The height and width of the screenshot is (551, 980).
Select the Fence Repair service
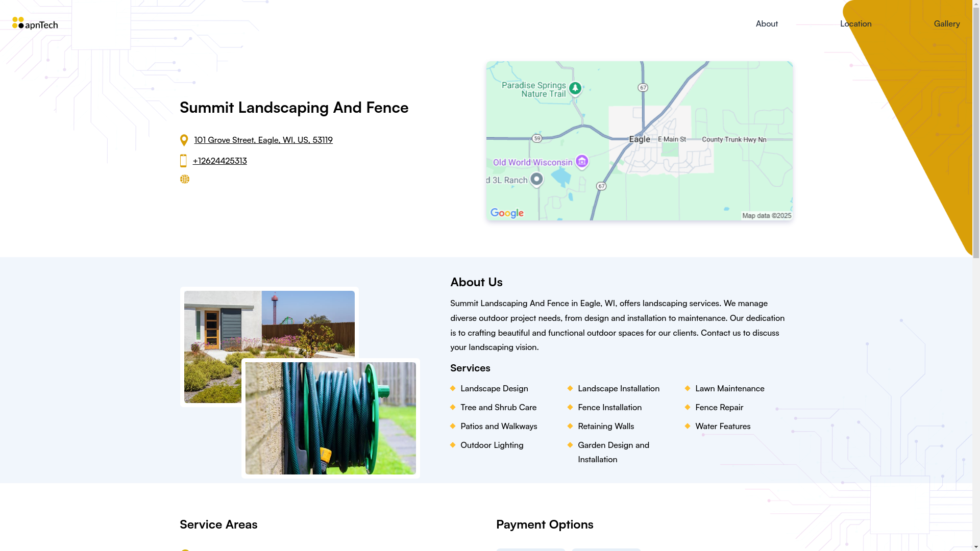[719, 407]
